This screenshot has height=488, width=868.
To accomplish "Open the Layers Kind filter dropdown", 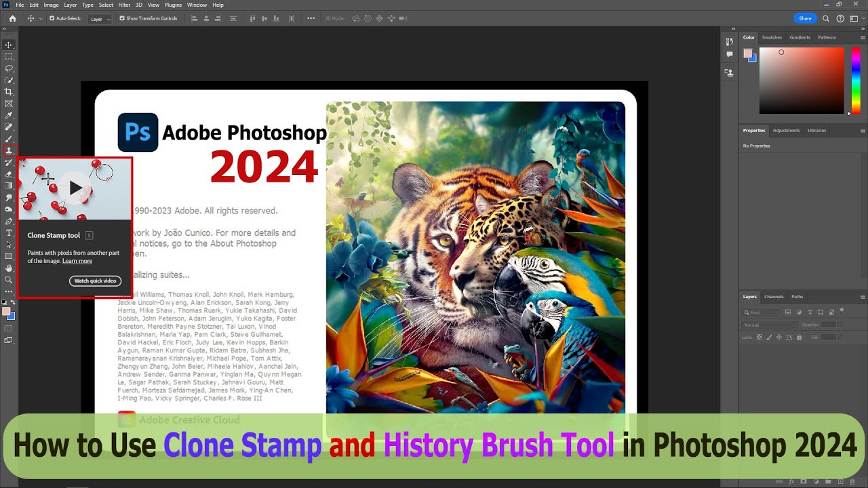I will point(761,312).
